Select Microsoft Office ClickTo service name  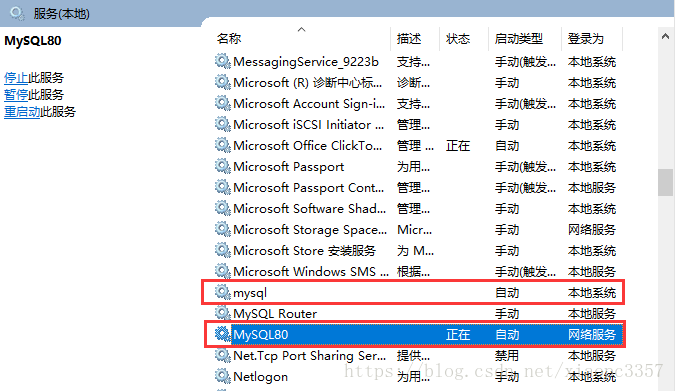coord(307,146)
